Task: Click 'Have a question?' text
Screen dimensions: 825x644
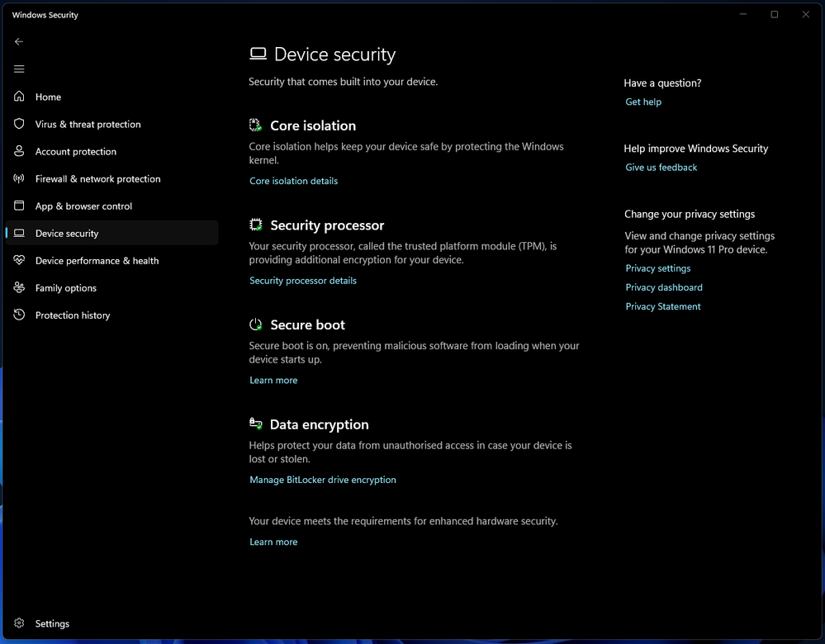Action: click(662, 83)
